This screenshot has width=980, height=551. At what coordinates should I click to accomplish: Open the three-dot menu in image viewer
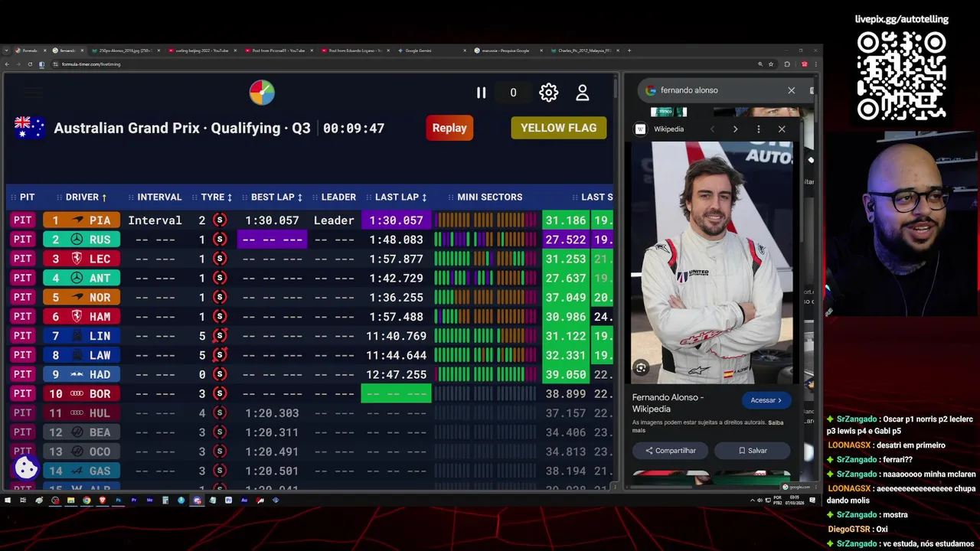point(759,129)
